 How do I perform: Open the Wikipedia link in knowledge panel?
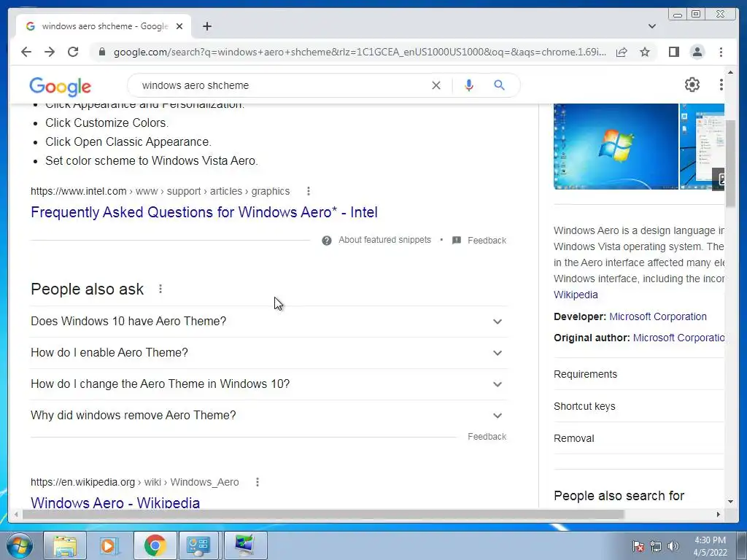click(576, 295)
